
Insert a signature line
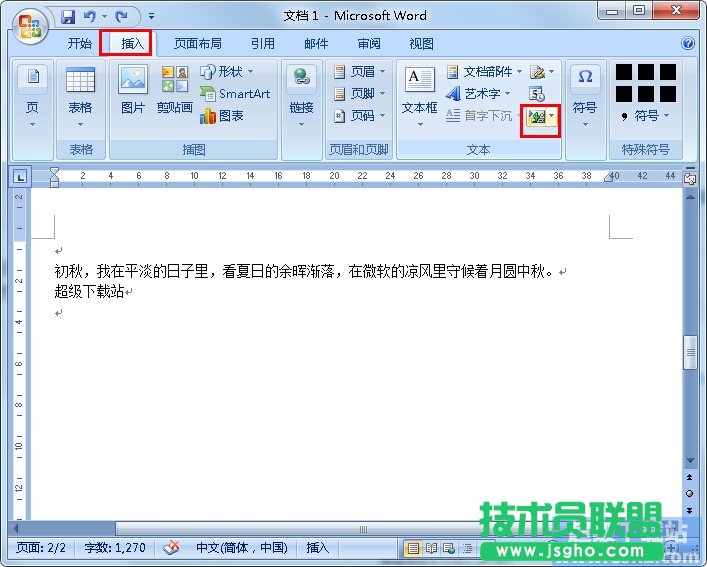[x=537, y=71]
